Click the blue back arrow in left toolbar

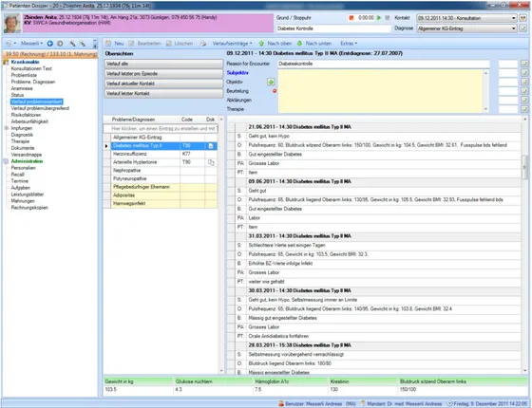[50, 44]
